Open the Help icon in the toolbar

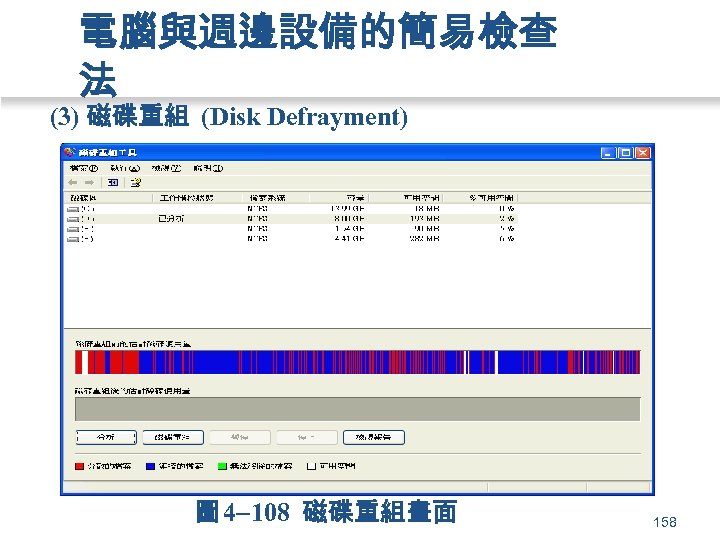point(135,183)
